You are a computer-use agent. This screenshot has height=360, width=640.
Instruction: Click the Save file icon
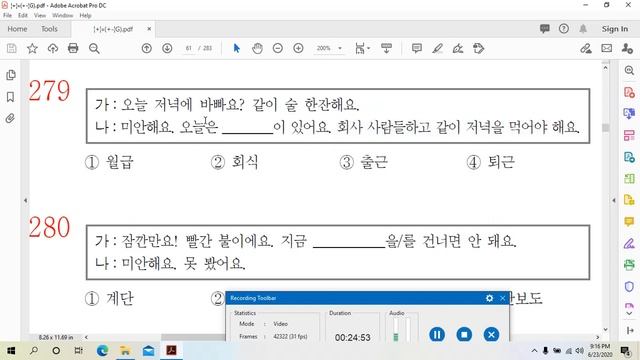[11, 49]
